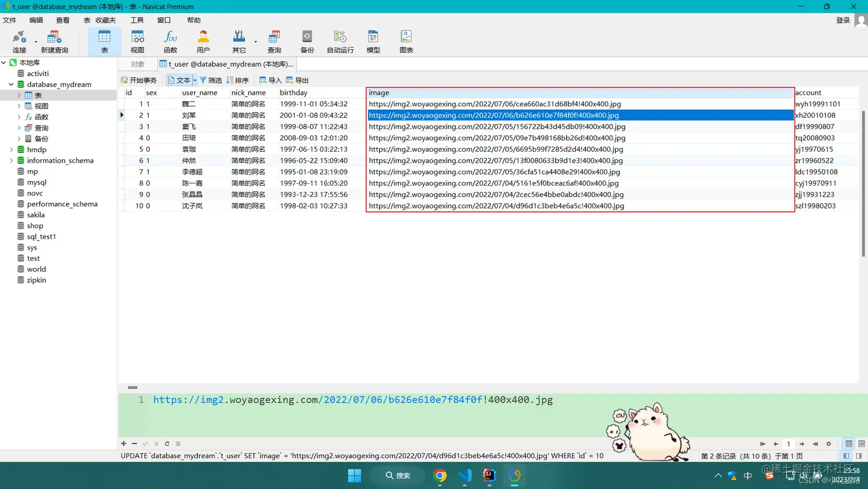Open the 工具 (Tools) menu

point(137,20)
